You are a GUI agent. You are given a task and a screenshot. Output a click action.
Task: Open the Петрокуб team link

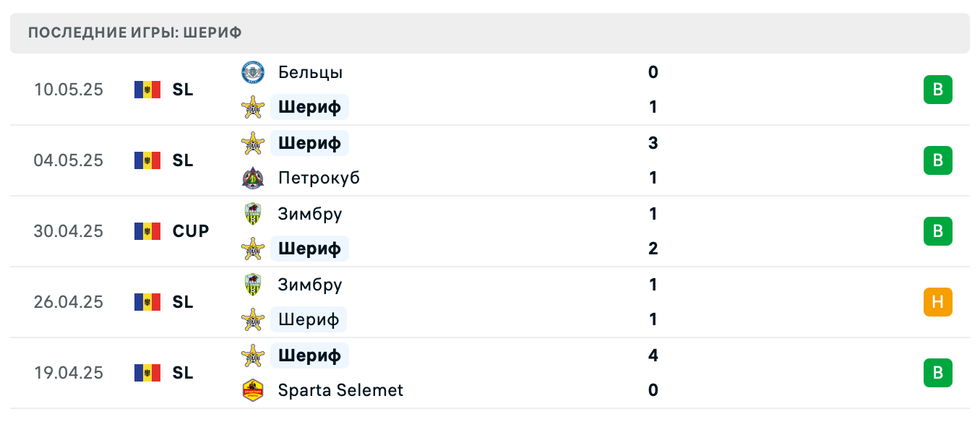coord(319,178)
